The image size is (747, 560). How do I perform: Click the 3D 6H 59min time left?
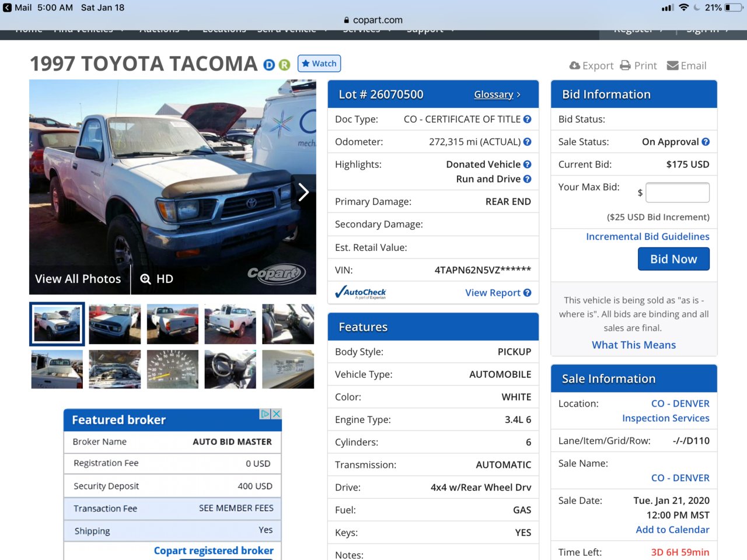click(x=680, y=552)
